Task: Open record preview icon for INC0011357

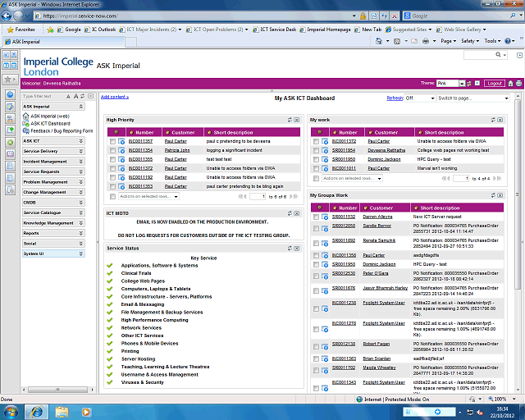Action: coord(121,141)
